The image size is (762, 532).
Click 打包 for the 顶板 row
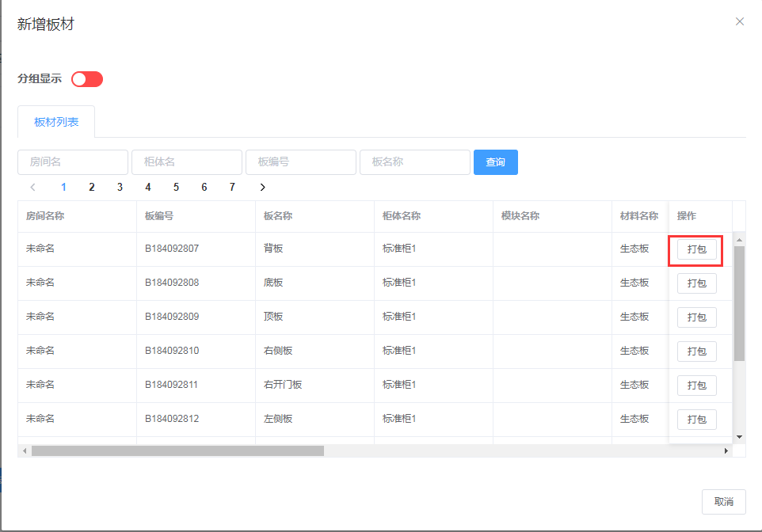coord(696,317)
